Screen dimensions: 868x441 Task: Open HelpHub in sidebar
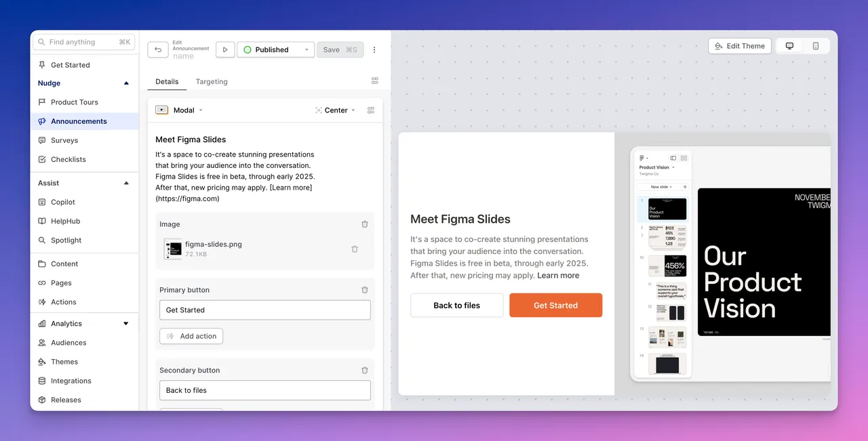pyautogui.click(x=84, y=221)
